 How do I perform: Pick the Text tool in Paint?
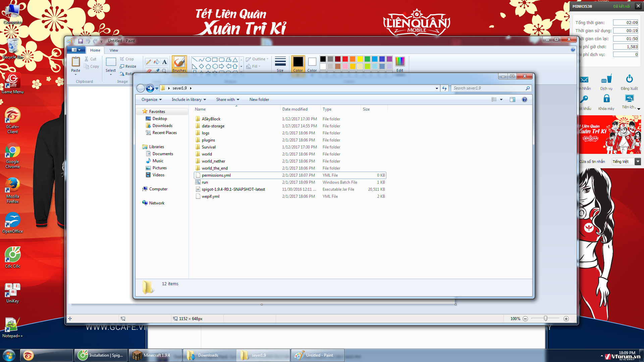click(164, 62)
